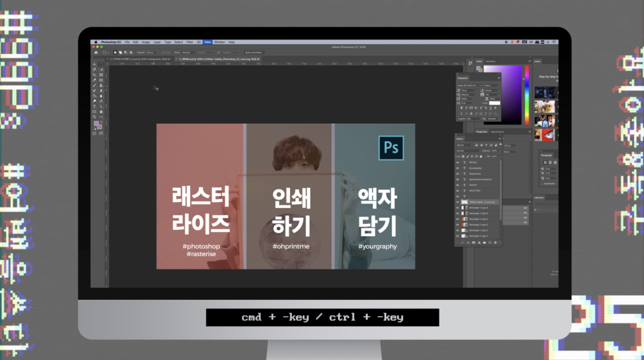Toggle Strikethrough in Character panel

point(495,108)
